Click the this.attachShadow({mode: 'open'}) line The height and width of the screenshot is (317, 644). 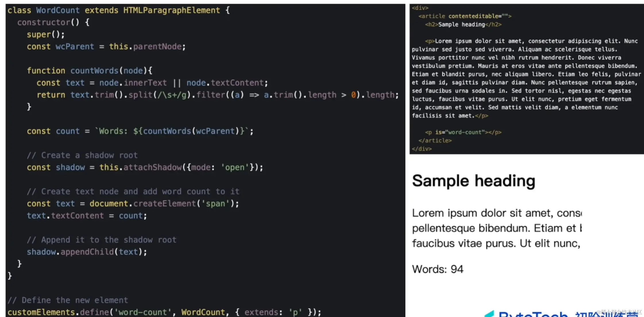tap(145, 167)
